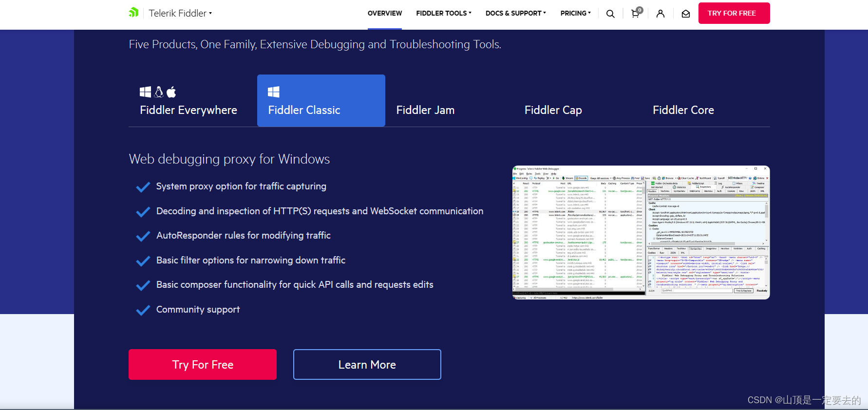Open the search magnifier icon

pyautogui.click(x=610, y=14)
